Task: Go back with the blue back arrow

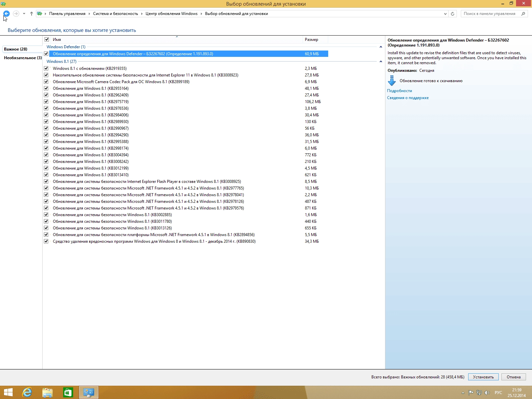Action: [x=6, y=14]
